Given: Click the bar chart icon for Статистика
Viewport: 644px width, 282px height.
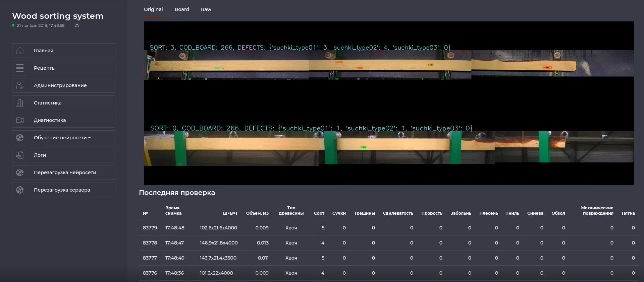Looking at the screenshot, I should pos(20,103).
